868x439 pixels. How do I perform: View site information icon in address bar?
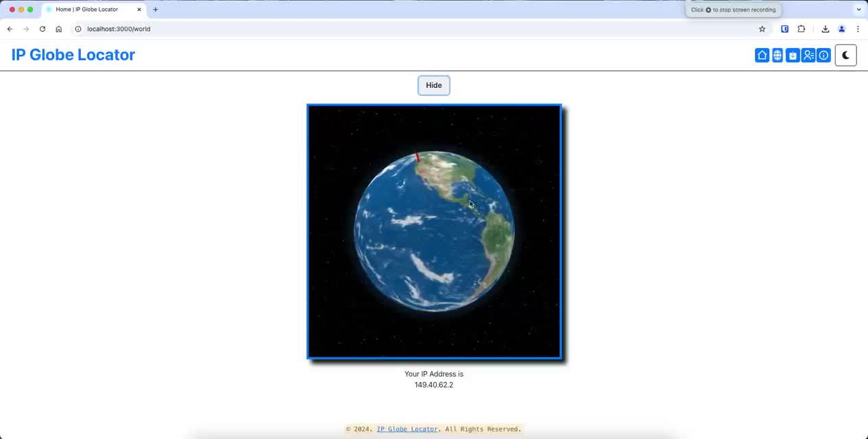[78, 29]
